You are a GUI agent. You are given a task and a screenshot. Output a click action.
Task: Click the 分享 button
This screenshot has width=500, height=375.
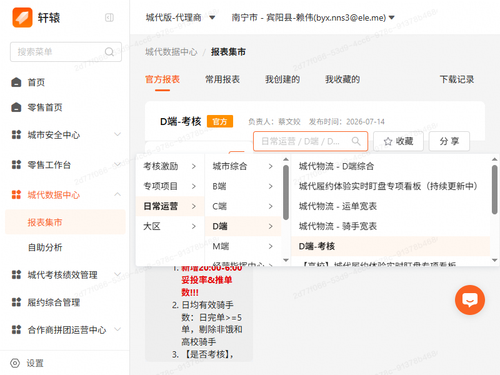449,141
